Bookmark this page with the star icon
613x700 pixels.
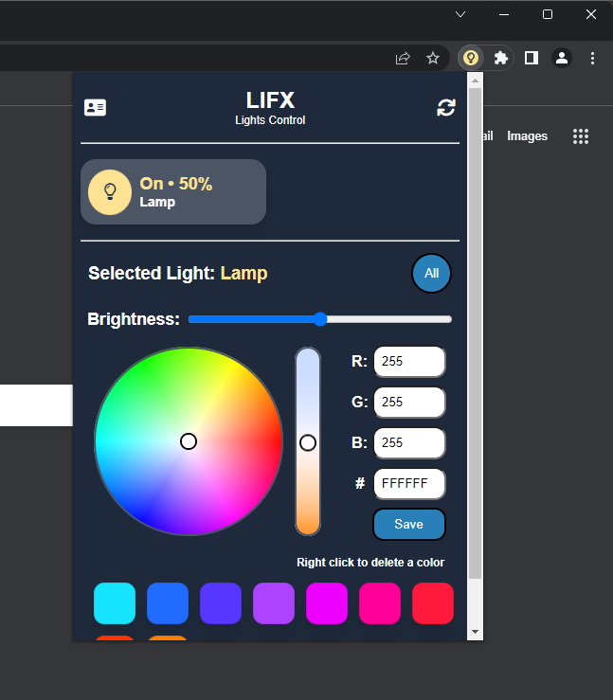coord(433,58)
